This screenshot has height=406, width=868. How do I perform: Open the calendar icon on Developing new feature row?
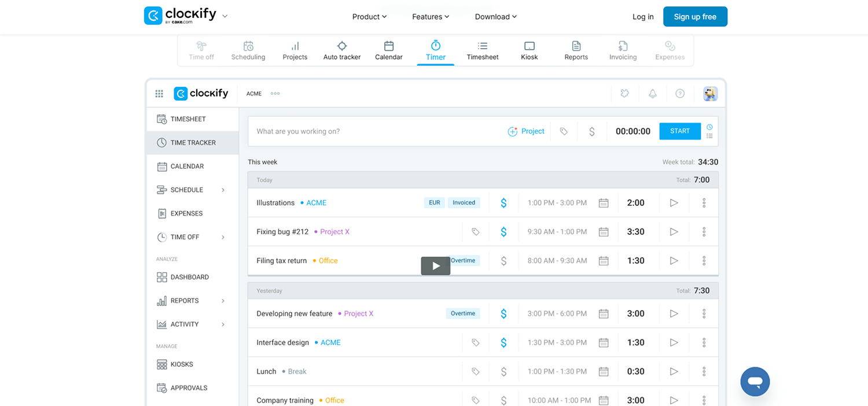pyautogui.click(x=604, y=313)
